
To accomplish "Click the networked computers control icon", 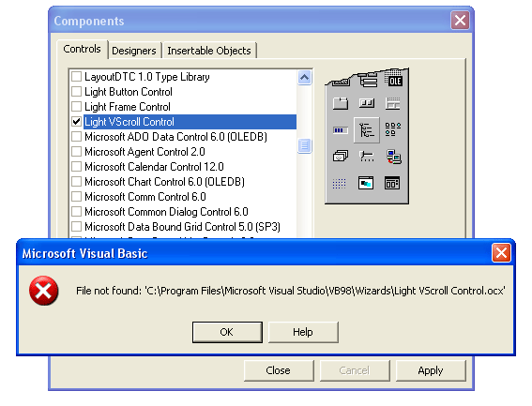I will point(393,157).
